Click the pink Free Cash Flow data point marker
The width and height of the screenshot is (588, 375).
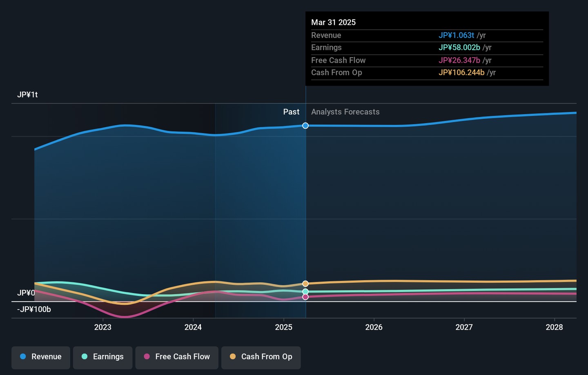point(305,297)
